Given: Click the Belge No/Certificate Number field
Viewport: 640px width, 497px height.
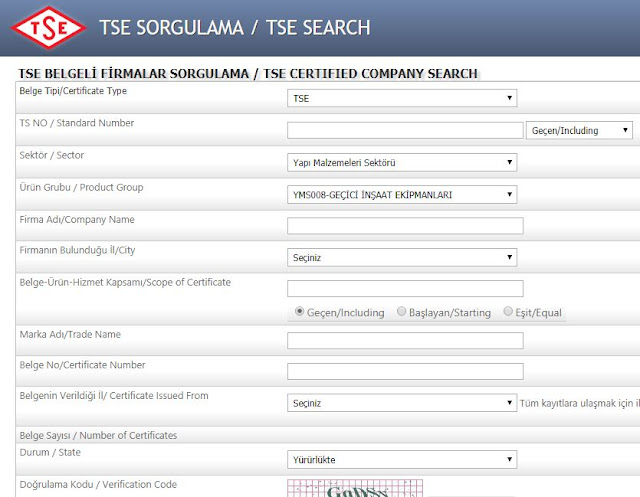Looking at the screenshot, I should tap(405, 371).
